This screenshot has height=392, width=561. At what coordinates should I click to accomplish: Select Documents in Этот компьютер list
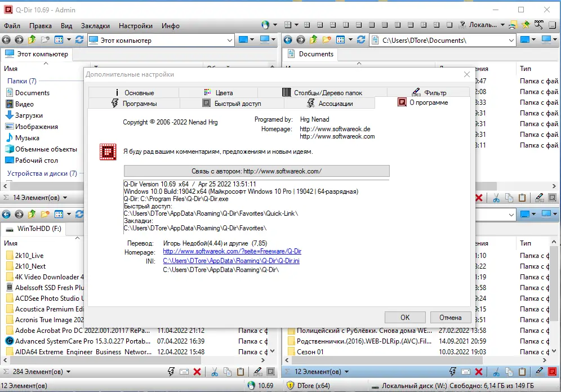click(28, 92)
